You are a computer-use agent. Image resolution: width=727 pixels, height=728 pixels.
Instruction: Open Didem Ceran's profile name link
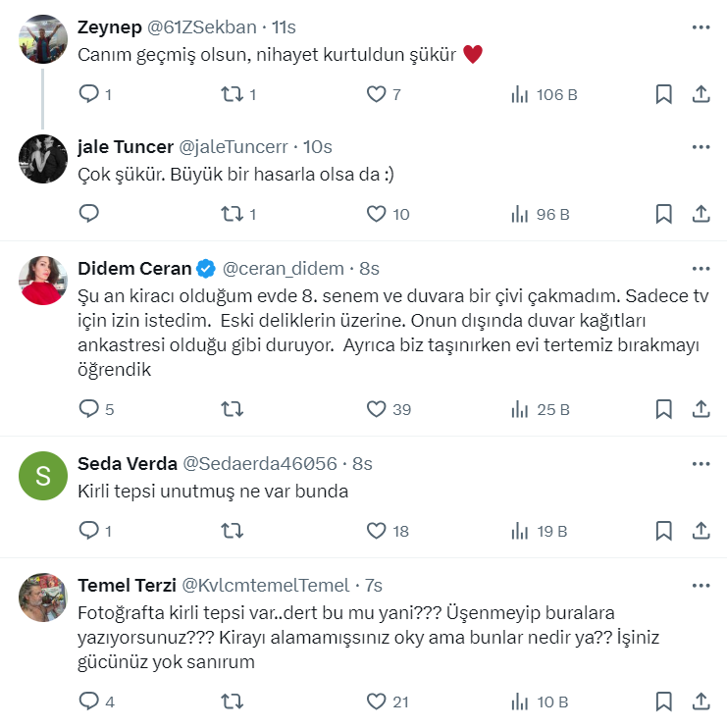point(133,269)
